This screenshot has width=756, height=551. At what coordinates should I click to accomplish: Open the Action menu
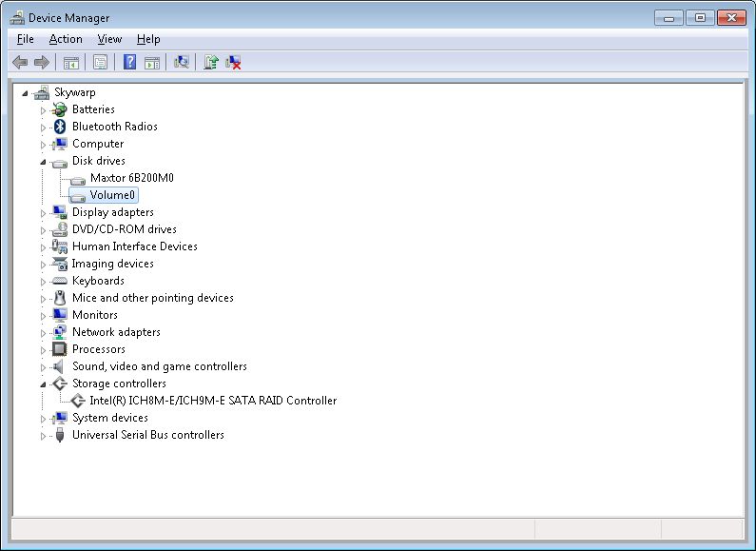pos(66,39)
